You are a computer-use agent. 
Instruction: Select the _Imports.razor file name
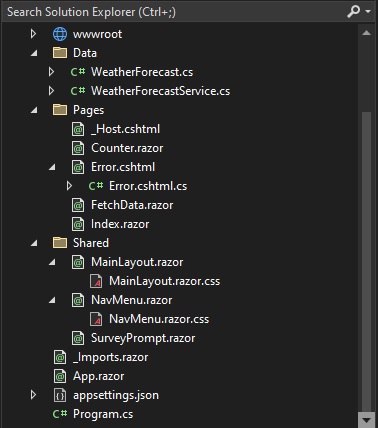pyautogui.click(x=111, y=357)
